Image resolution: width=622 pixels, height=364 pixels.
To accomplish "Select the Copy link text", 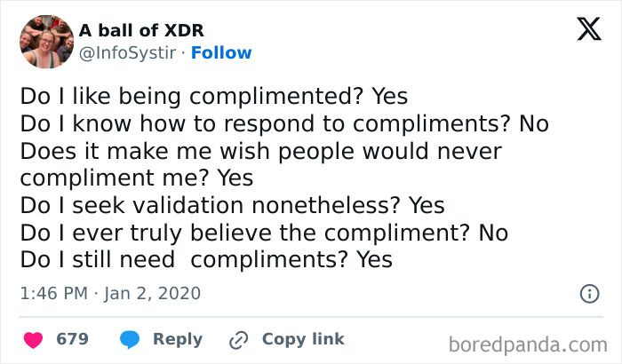I will pos(302,339).
